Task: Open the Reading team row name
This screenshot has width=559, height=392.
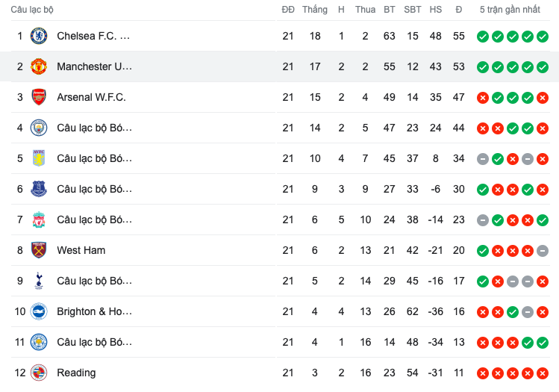Action: pos(76,373)
